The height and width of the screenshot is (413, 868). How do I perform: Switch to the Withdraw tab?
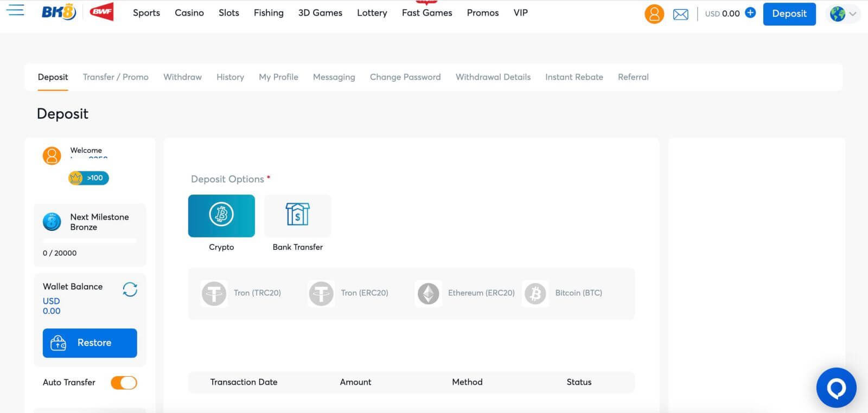coord(182,77)
